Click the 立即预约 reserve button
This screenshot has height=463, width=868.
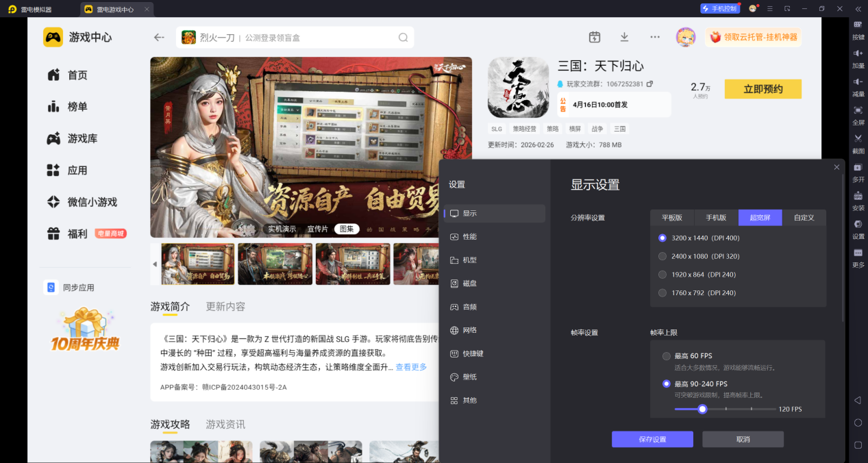click(x=762, y=89)
